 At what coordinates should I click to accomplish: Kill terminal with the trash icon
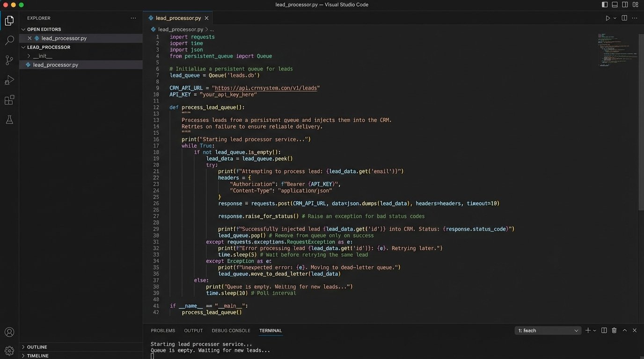coord(614,330)
